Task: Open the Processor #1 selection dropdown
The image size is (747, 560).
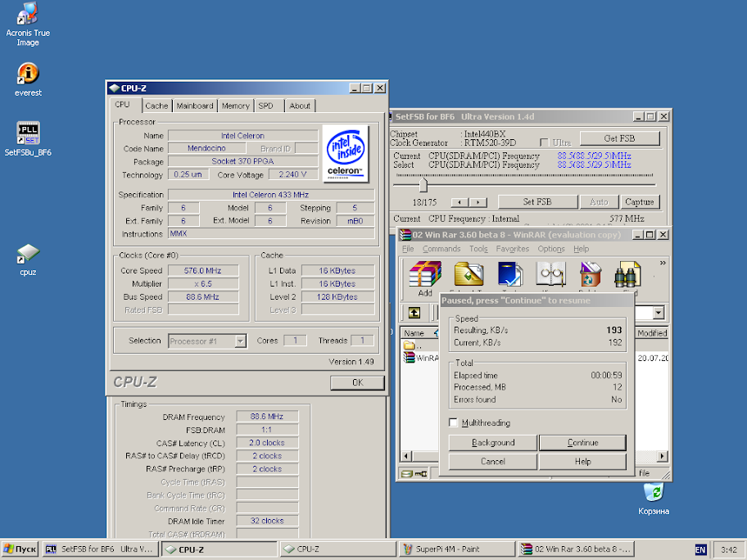Action: [x=241, y=341]
